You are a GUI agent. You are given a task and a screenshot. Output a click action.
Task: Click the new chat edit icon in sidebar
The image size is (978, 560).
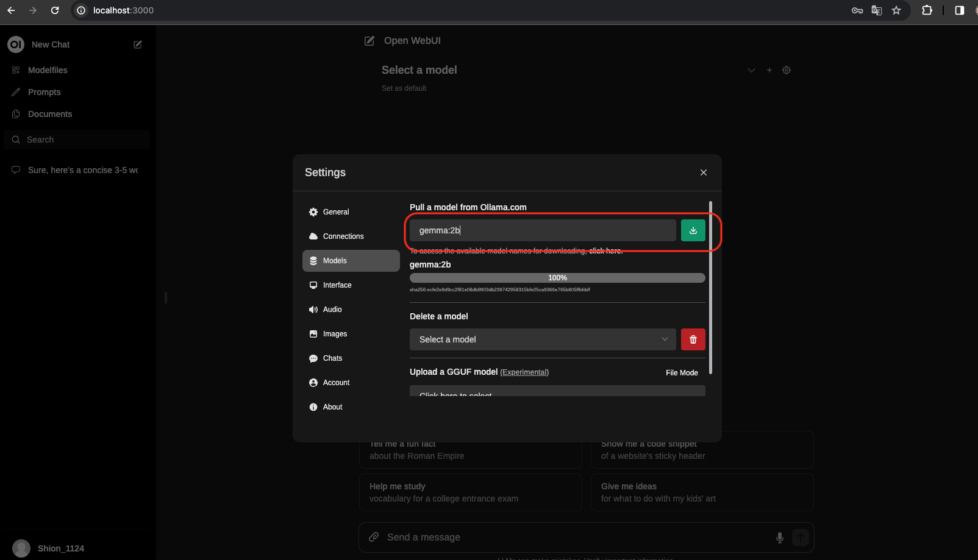[x=138, y=44]
